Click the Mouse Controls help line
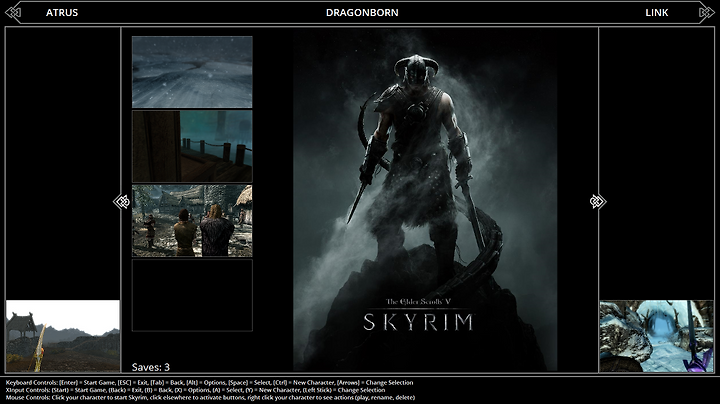The image size is (720, 404). pos(210,398)
